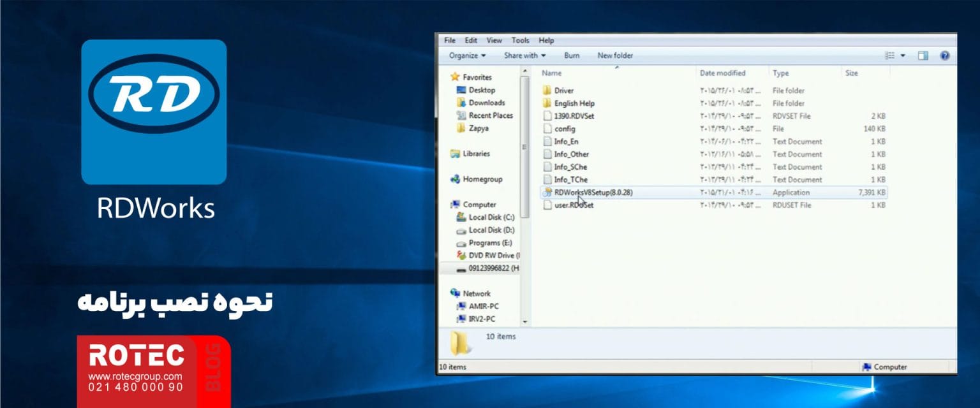Click the file name "Driver"
The height and width of the screenshot is (408, 980).
564,91
